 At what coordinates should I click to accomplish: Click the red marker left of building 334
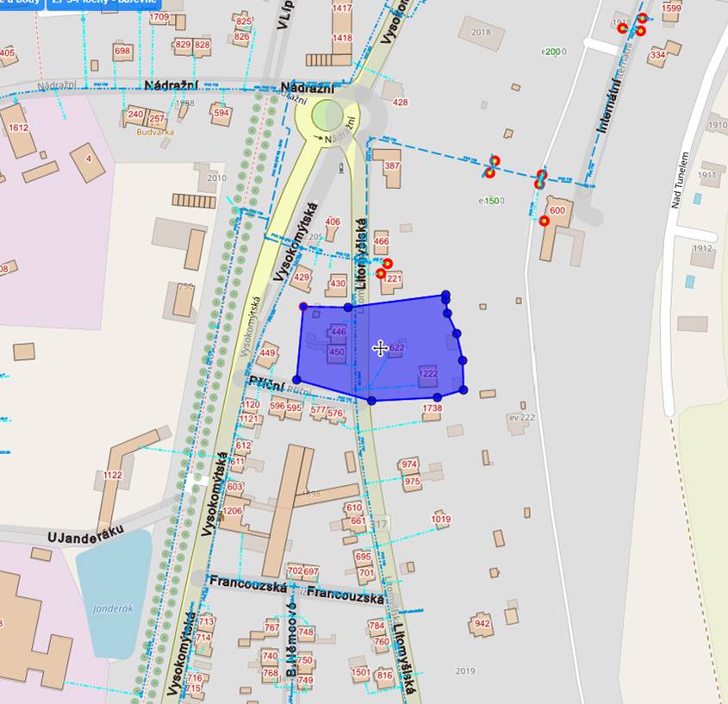tap(640, 31)
